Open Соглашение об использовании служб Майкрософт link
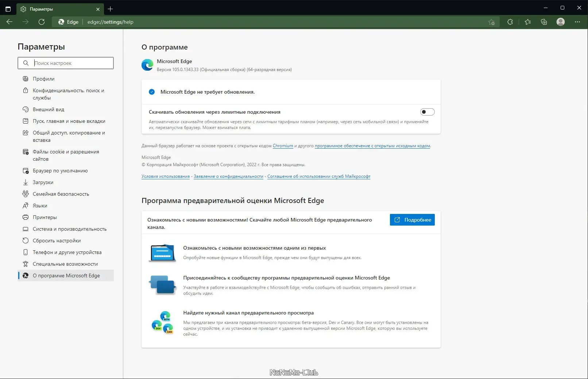Screen dimensions: 588x379 (319, 176)
